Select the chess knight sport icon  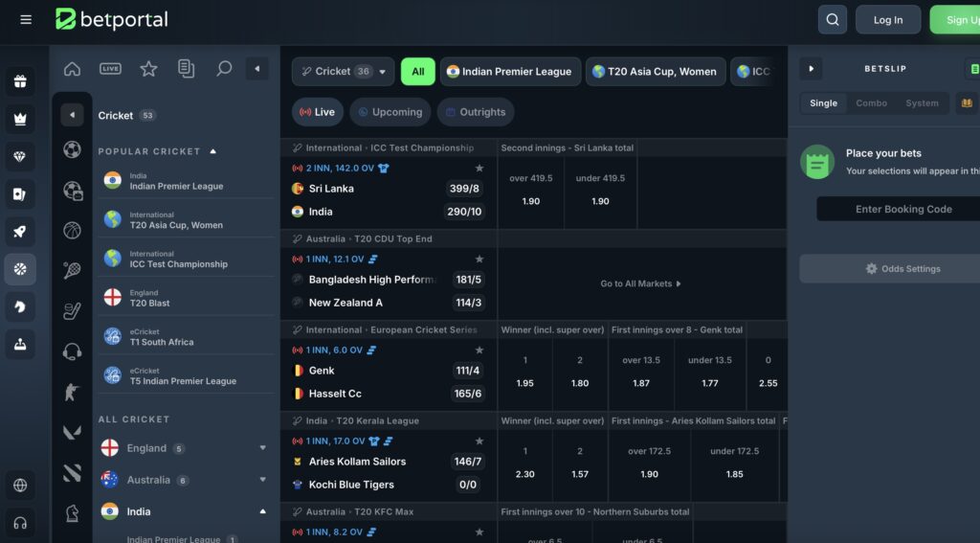[72, 513]
